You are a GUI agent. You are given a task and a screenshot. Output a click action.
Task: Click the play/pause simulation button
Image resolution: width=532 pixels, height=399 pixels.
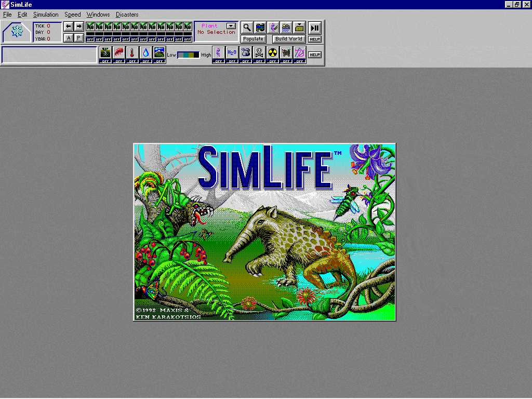point(315,28)
